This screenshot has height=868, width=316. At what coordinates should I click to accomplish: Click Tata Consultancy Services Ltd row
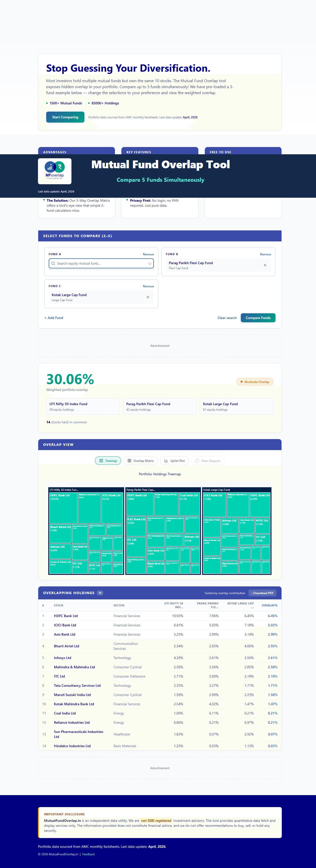160,685
